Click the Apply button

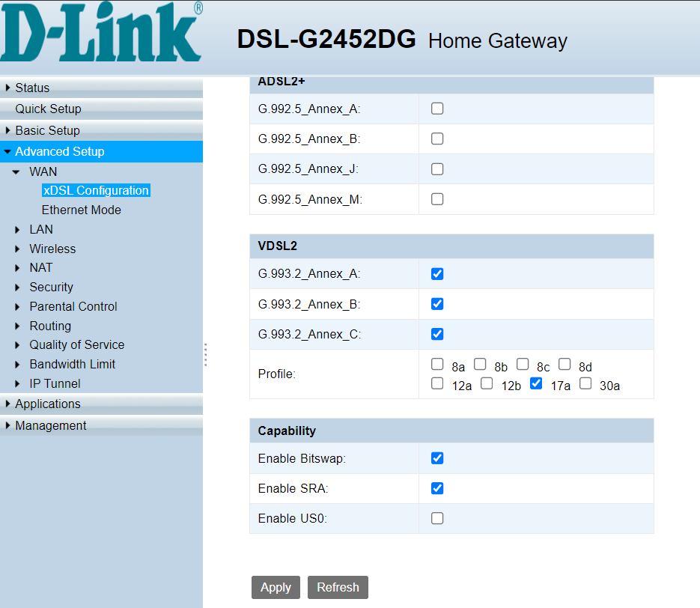(x=276, y=588)
